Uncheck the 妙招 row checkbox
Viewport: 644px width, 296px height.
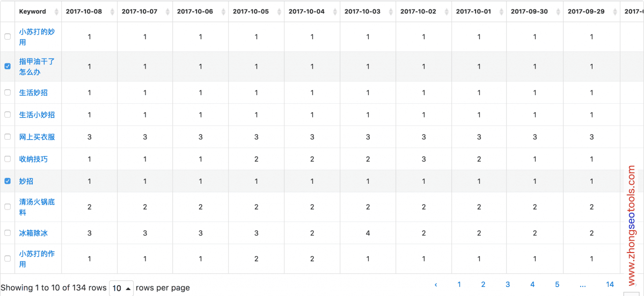(x=8, y=181)
